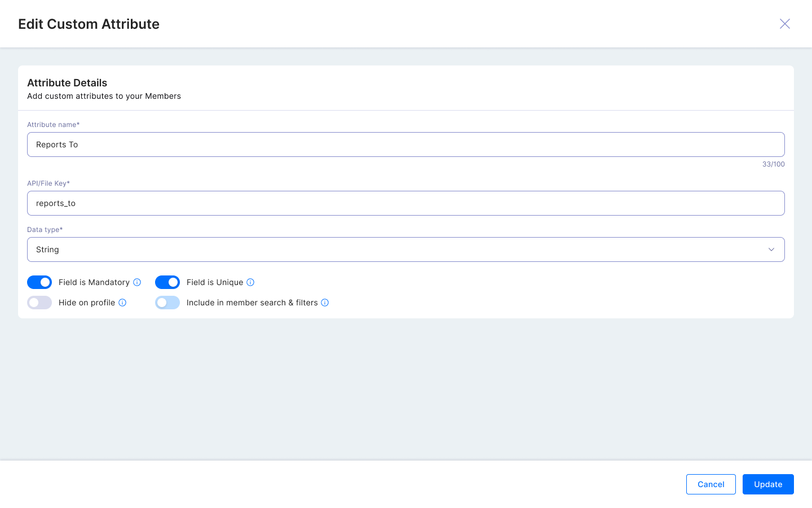Open info tooltip for Field is Mandatory

(137, 282)
